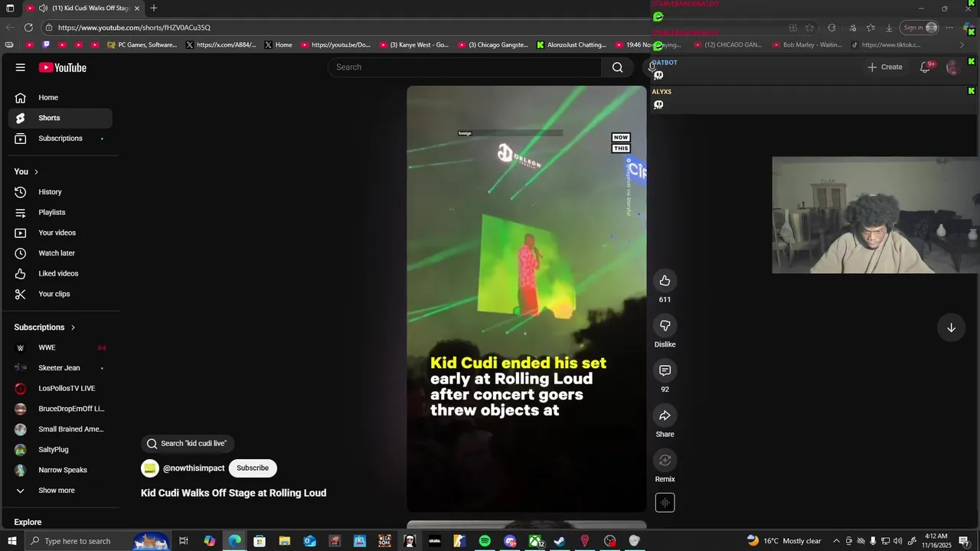The height and width of the screenshot is (551, 980).
Task: Open the Chicago Gangste... bookmark
Action: point(493,45)
